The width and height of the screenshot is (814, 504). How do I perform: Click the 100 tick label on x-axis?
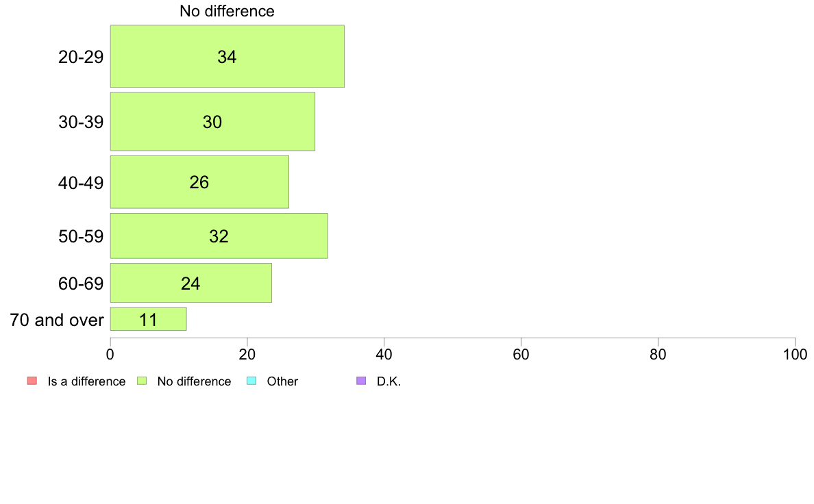coord(795,355)
